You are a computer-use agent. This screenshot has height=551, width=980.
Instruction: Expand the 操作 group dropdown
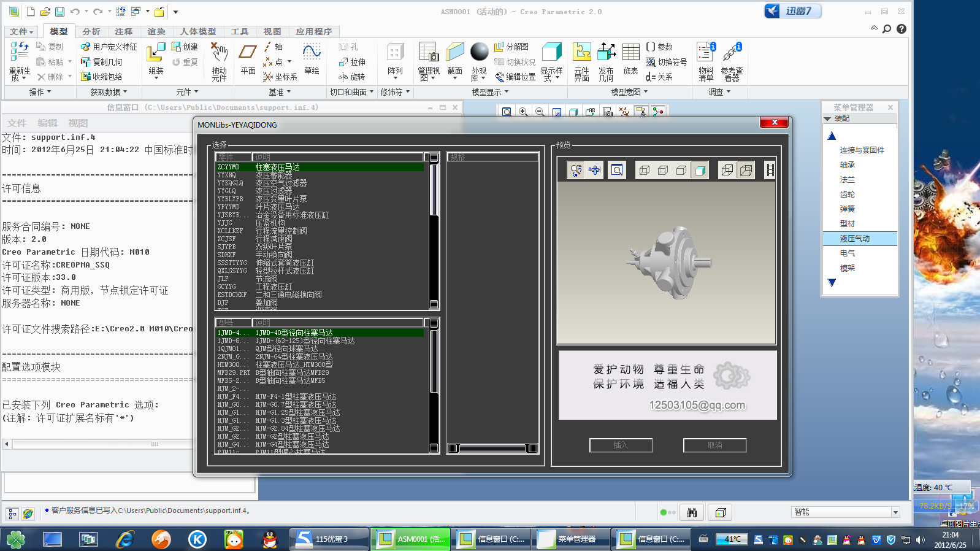point(40,92)
